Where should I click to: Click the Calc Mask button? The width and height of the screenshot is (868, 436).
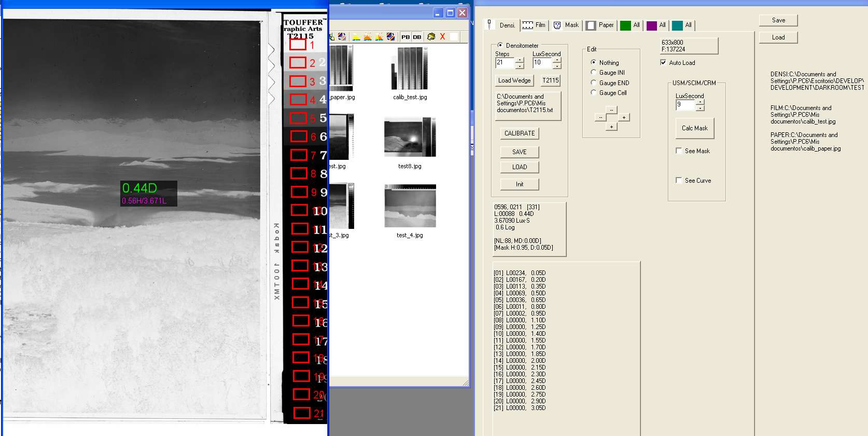[x=695, y=128]
